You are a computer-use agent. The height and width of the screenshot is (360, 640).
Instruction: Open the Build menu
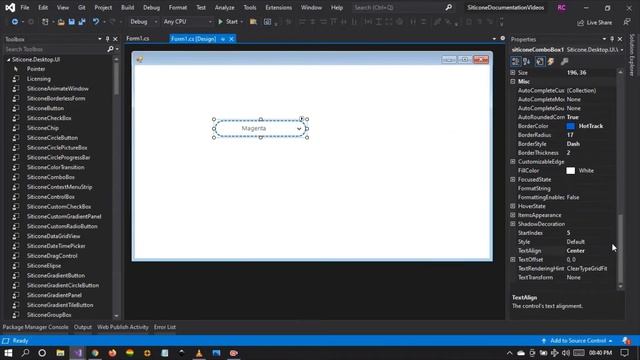(127, 8)
